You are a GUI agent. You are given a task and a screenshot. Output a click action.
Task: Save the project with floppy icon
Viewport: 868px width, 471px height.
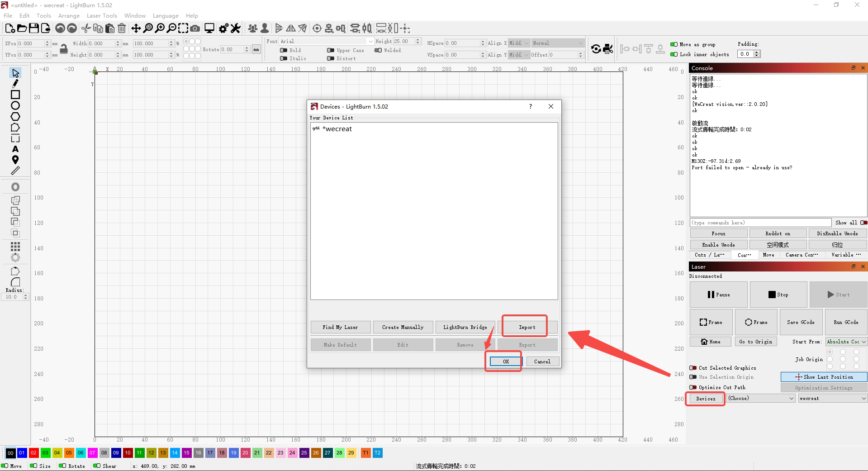tap(33, 29)
